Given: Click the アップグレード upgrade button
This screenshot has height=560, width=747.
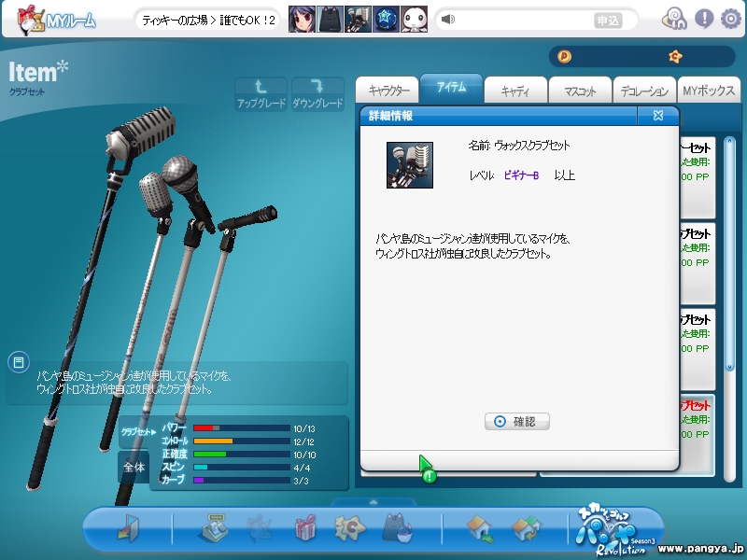Looking at the screenshot, I should (261, 94).
